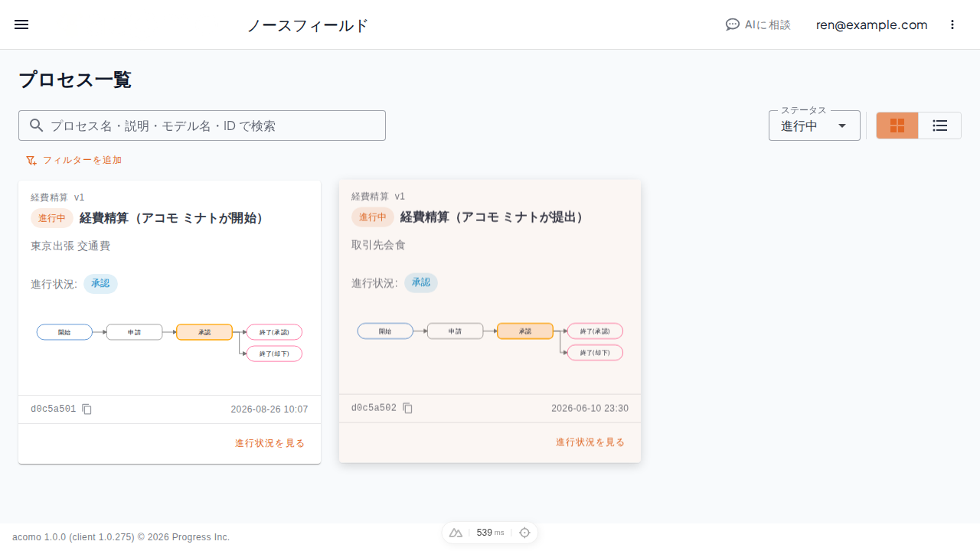Click フィルターを追加 to add a filter

pyautogui.click(x=73, y=160)
